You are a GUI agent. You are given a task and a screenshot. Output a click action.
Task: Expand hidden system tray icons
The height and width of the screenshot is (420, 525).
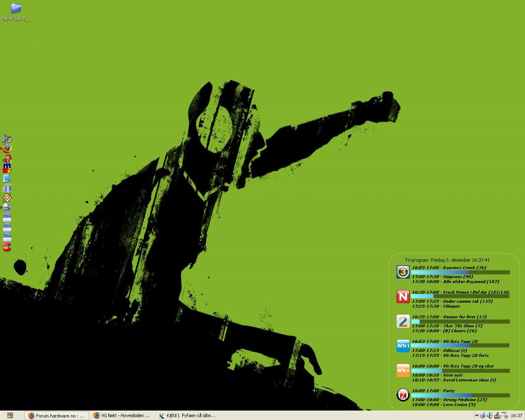(x=477, y=415)
